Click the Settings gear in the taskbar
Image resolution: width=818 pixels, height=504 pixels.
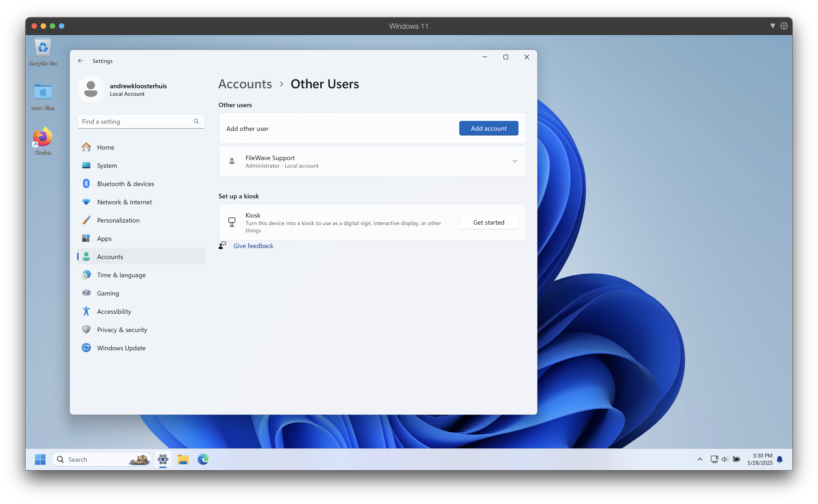coord(163,460)
